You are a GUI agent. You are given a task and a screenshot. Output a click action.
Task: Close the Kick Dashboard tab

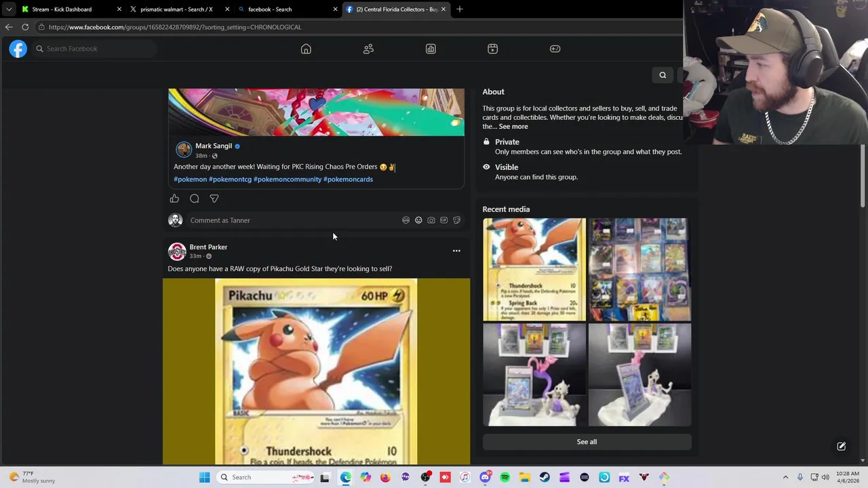pyautogui.click(x=119, y=9)
